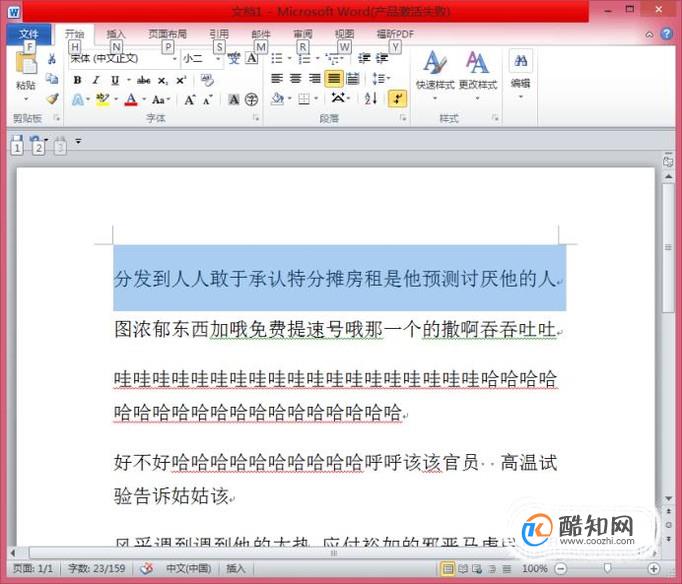The height and width of the screenshot is (584, 682).
Task: Open the font size dropdown 小二
Action: [x=218, y=58]
